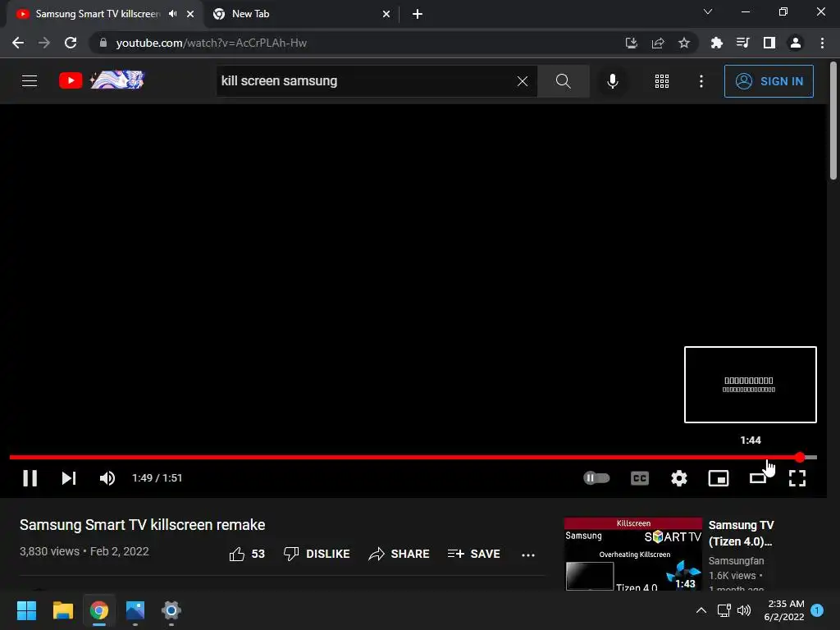This screenshot has width=840, height=630.
Task: Like the video
Action: (247, 554)
